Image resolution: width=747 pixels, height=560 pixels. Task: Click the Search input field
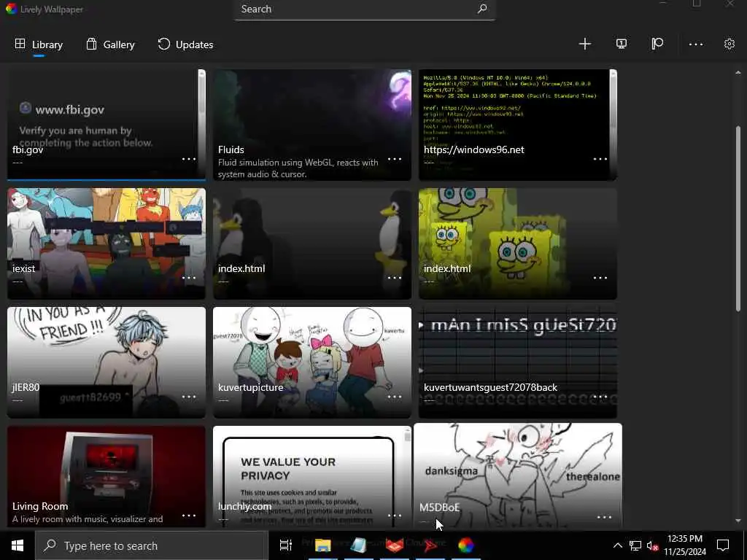coord(365,9)
